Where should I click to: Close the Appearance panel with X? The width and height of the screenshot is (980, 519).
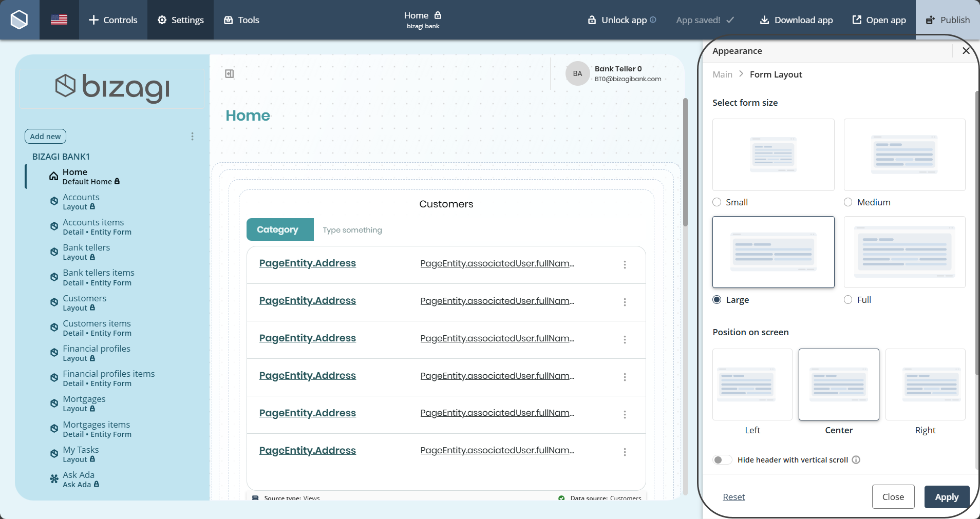point(966,50)
